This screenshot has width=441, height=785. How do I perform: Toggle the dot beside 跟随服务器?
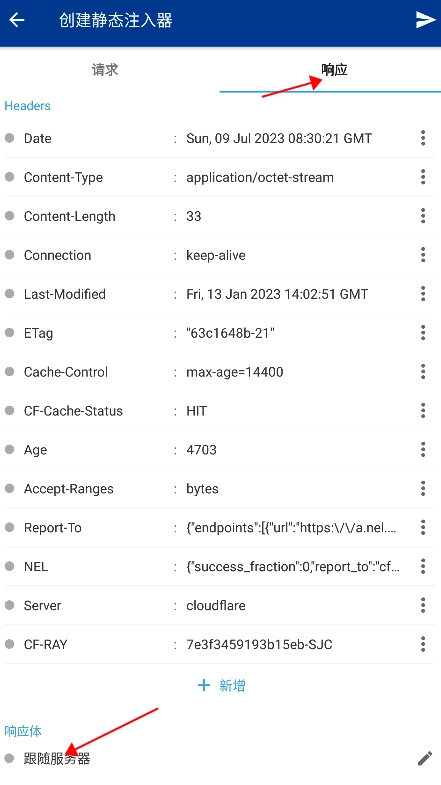(10, 758)
